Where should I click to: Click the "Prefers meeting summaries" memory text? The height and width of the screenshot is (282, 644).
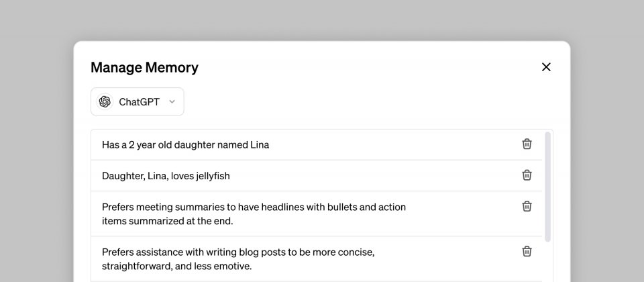coord(254,214)
